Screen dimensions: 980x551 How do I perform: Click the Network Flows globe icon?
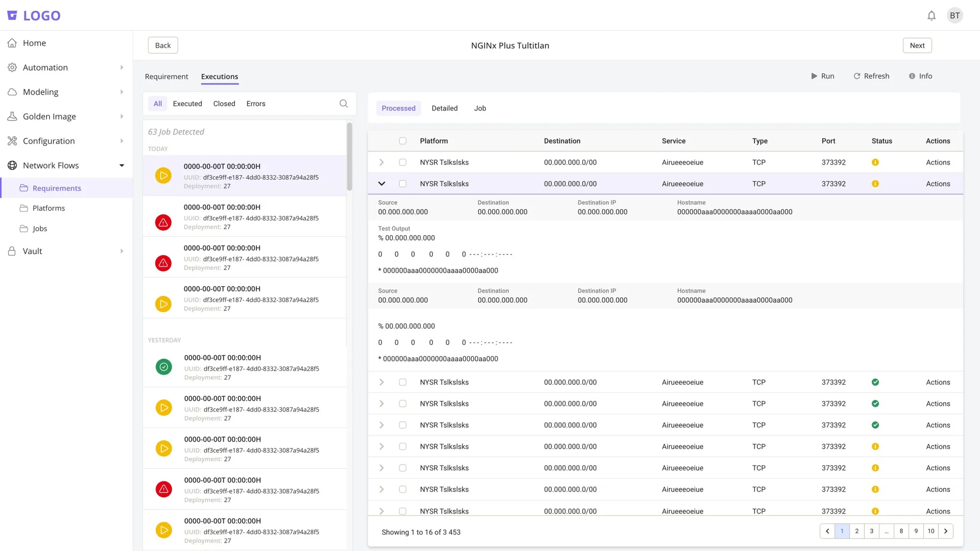[x=12, y=166]
